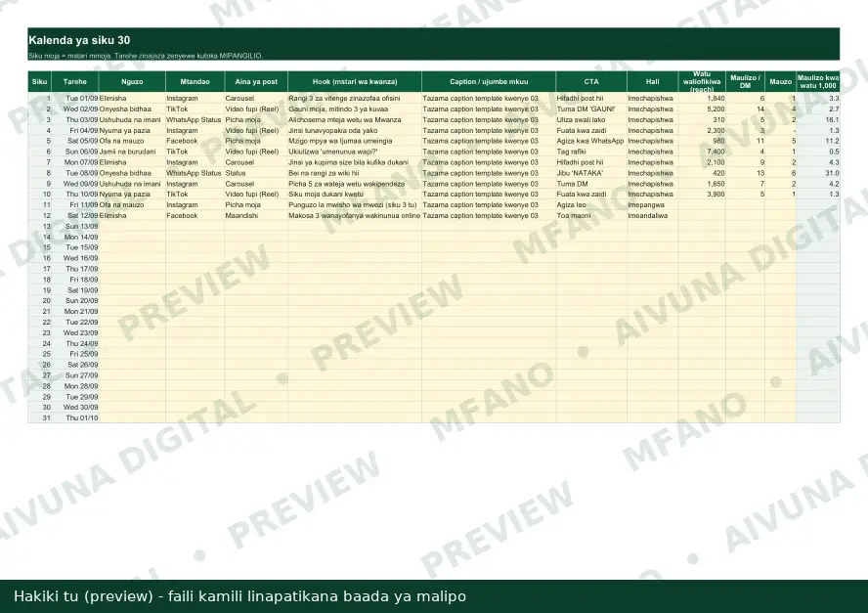The image size is (868, 613).
Task: Click the 'Kalenda ya siku 30' title
Action: (x=79, y=40)
